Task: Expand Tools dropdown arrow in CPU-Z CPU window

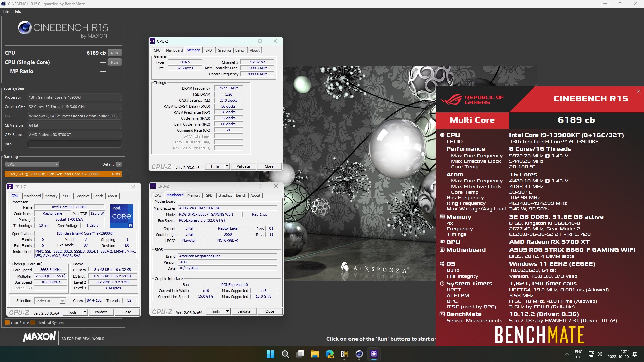Action: (x=85, y=312)
